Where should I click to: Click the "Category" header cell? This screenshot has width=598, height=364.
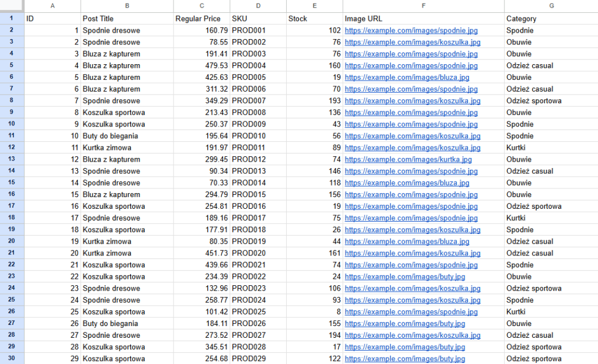tap(521, 19)
